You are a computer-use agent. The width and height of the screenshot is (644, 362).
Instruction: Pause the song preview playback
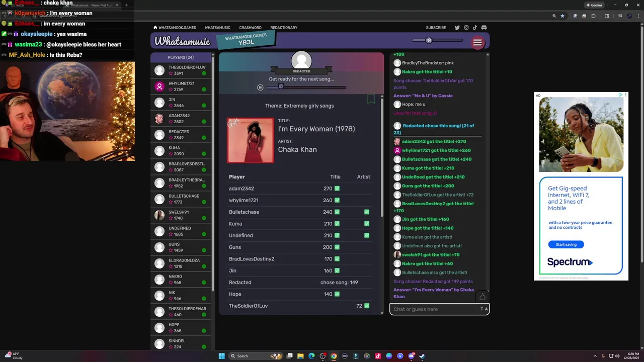coord(260,87)
